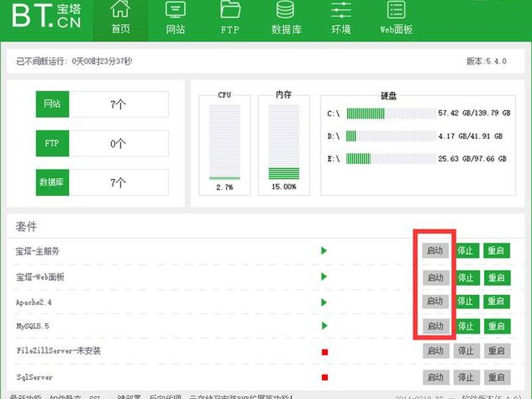The image size is (532, 399).
Task: Click 停止 for FileZillServer
Action: [x=467, y=350]
